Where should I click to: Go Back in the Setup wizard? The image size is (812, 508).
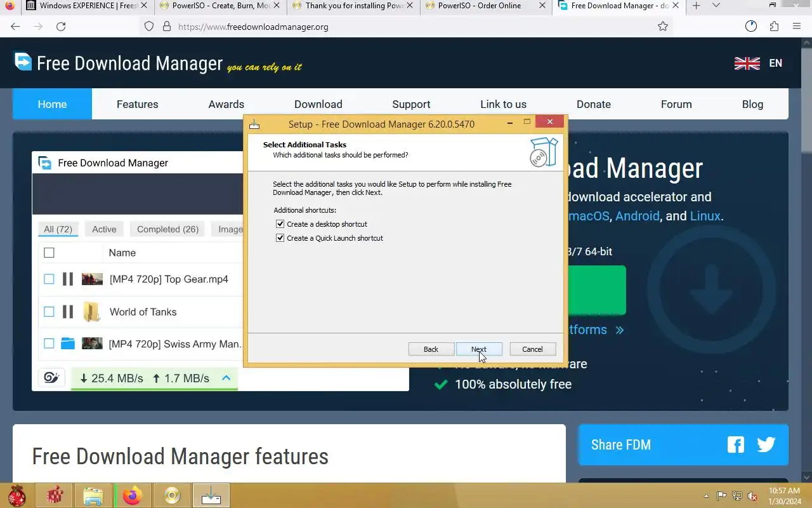pyautogui.click(x=431, y=349)
